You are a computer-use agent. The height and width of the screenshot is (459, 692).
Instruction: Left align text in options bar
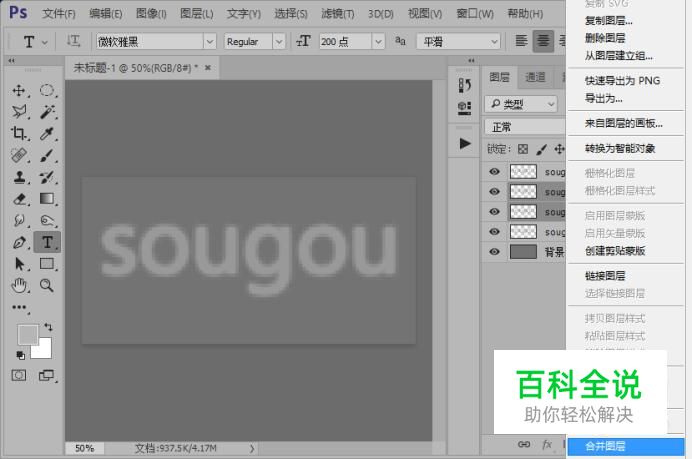click(x=521, y=41)
